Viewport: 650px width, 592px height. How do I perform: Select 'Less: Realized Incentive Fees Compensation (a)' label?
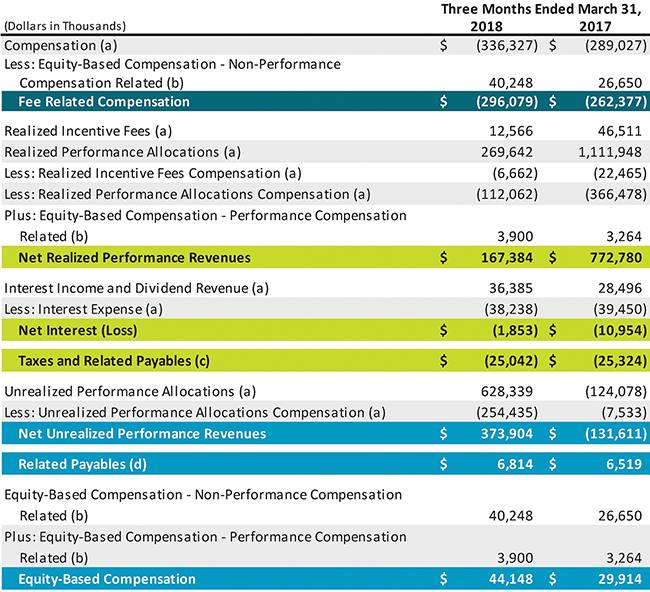click(x=153, y=173)
